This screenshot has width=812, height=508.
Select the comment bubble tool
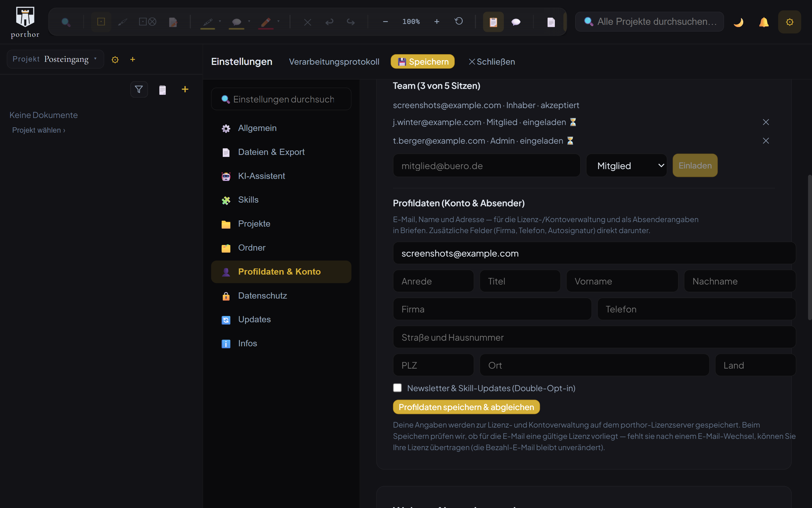[237, 22]
